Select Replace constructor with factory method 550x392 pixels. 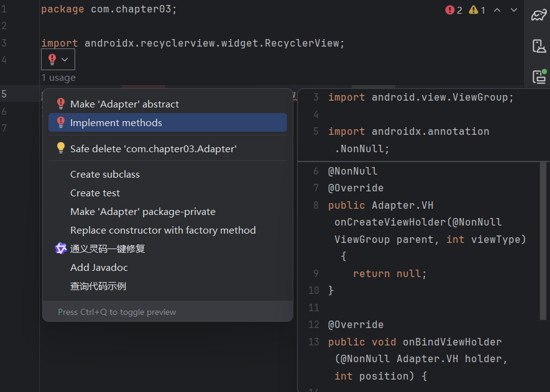(x=163, y=230)
